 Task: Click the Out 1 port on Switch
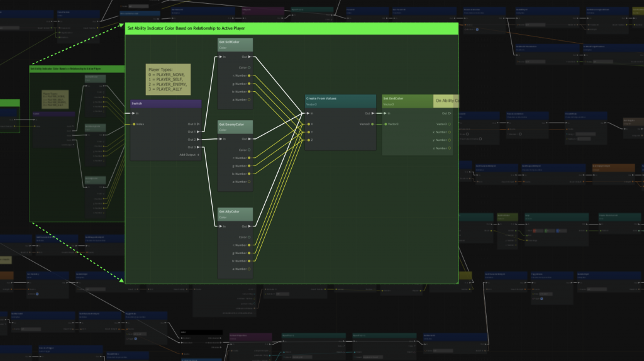click(x=198, y=132)
